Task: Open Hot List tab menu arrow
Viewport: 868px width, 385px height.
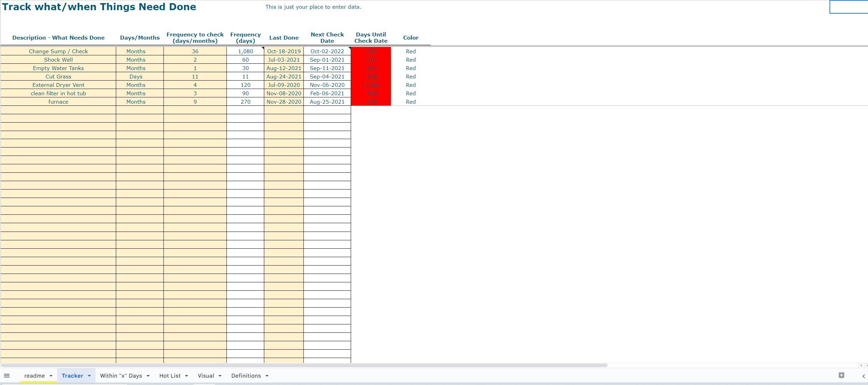Action: point(187,376)
